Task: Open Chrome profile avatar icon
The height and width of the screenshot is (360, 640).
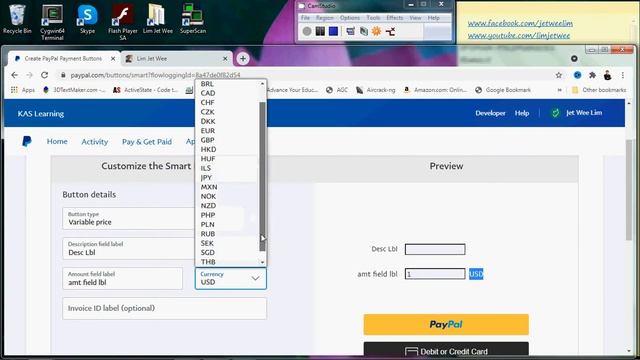Action: [607, 75]
